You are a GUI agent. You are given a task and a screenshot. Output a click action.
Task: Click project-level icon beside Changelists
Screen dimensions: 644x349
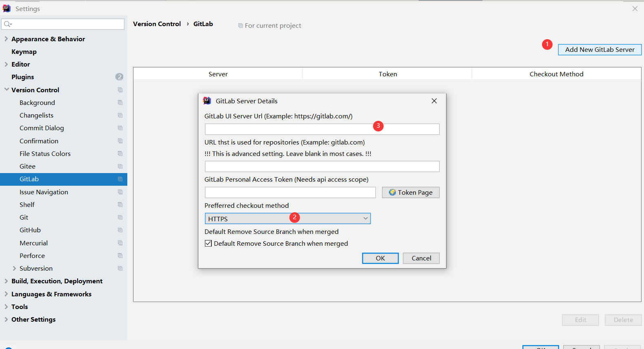tap(120, 116)
